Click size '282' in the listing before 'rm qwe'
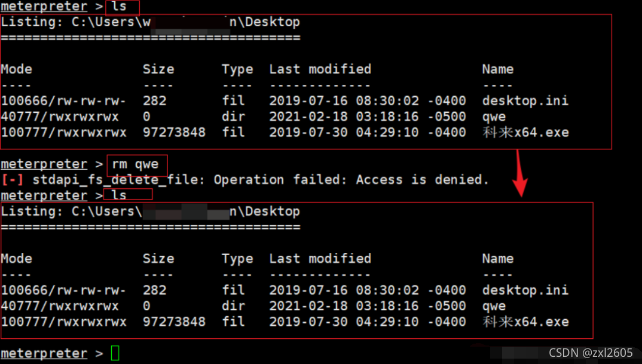This screenshot has width=642, height=364. pos(155,101)
